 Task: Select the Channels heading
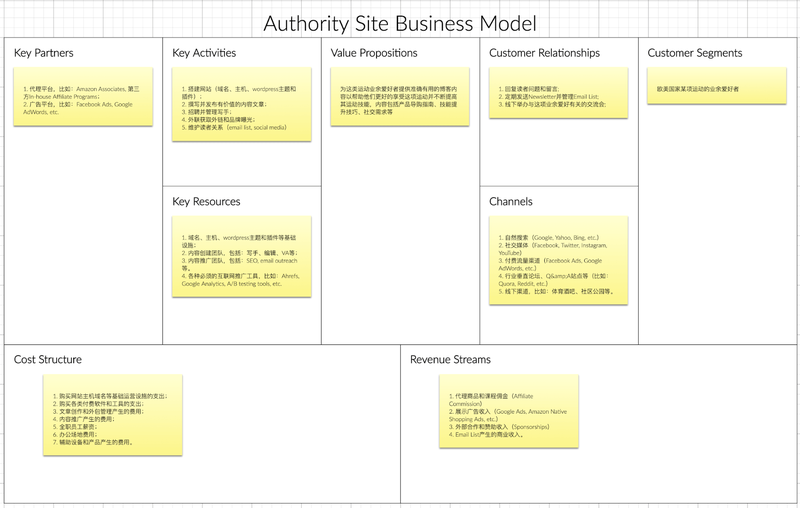pyautogui.click(x=511, y=201)
